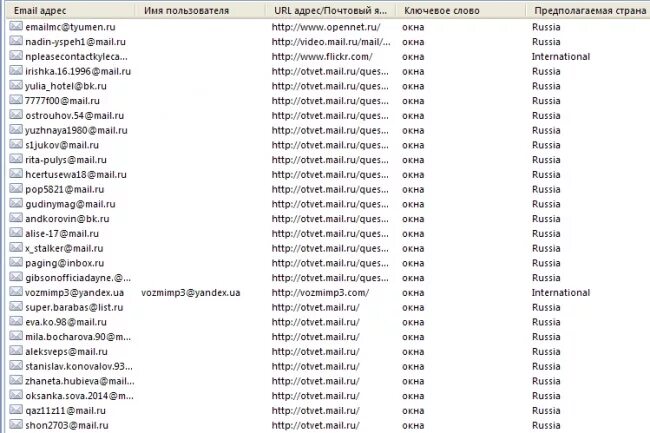
Task: Sort by the Ключевое слово column header
Action: coord(461,10)
